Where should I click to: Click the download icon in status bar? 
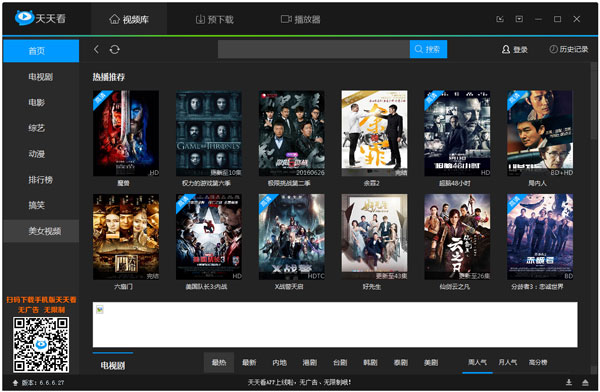(x=569, y=382)
